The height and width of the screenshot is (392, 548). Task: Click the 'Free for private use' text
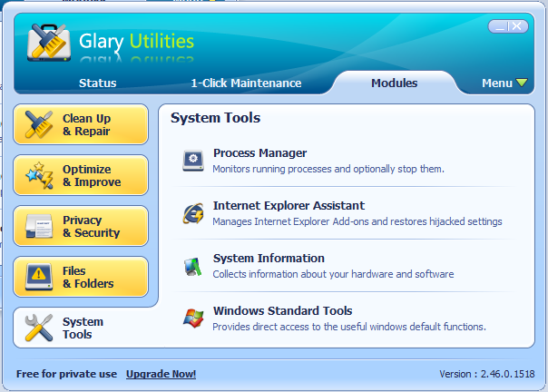click(x=66, y=374)
